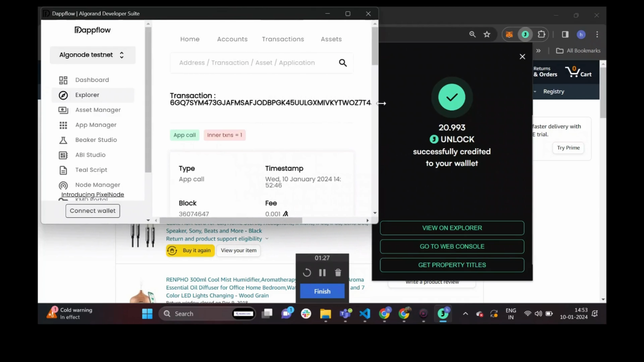Click the Dappflow horizontal scrollbar
This screenshot has width=644, height=362.
click(230, 220)
